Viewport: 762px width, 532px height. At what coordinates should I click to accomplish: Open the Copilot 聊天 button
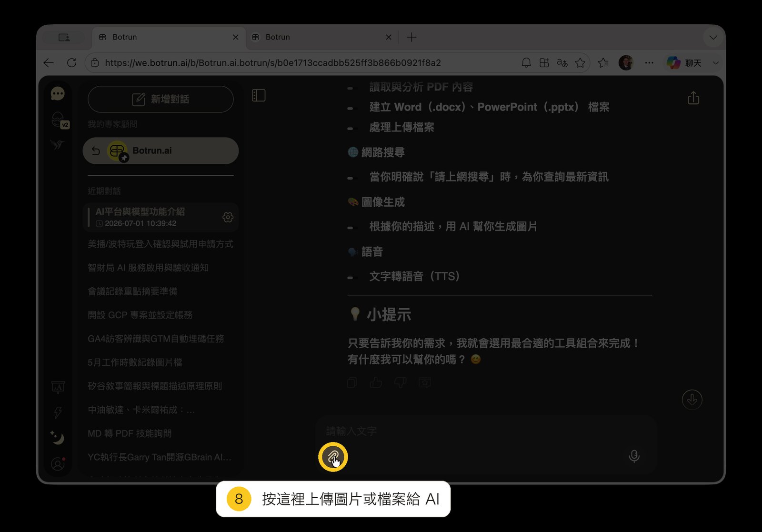(684, 63)
